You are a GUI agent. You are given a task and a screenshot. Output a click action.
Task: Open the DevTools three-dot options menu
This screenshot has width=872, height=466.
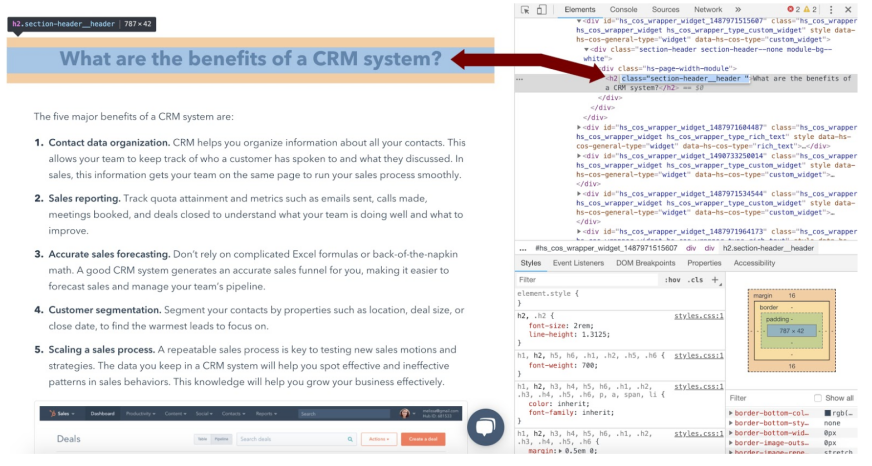point(831,9)
